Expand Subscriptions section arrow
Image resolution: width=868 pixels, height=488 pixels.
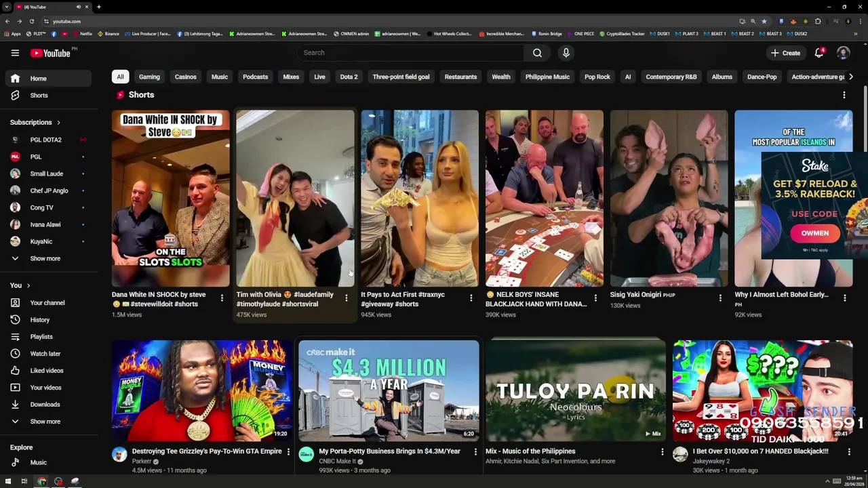pos(58,123)
